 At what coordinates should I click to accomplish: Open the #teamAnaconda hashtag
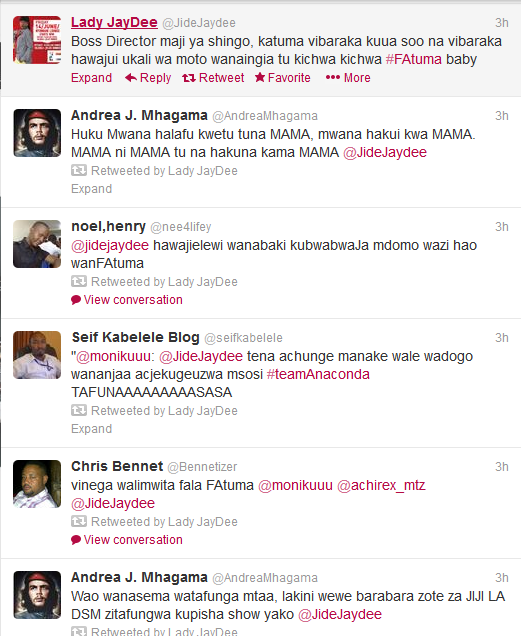(318, 374)
